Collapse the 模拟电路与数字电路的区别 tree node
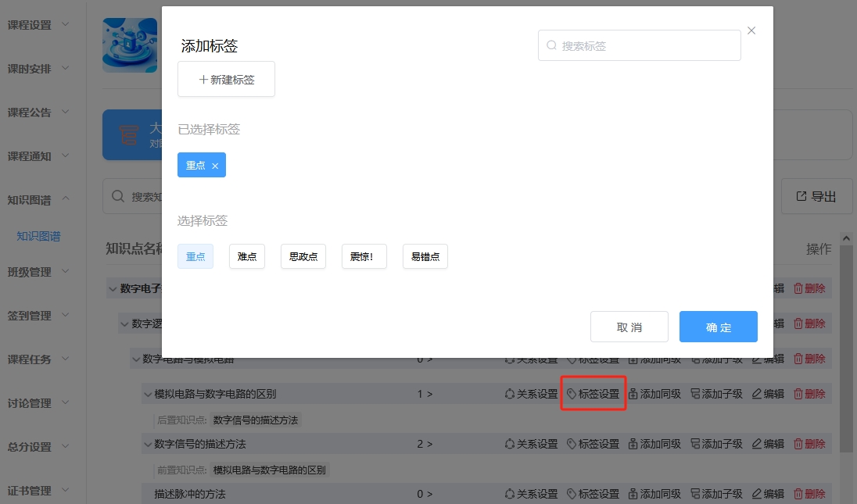Image resolution: width=857 pixels, height=504 pixels. pos(148,395)
